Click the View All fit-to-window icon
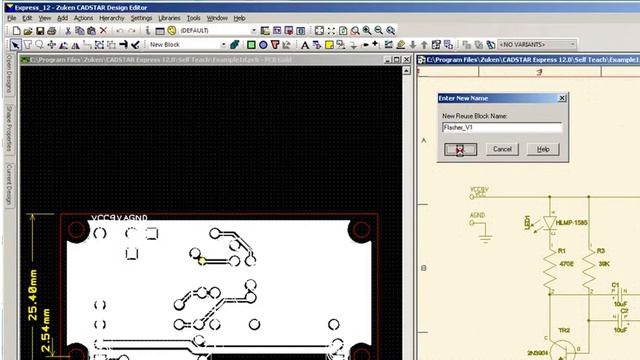The width and height of the screenshot is (640, 360). tap(319, 31)
